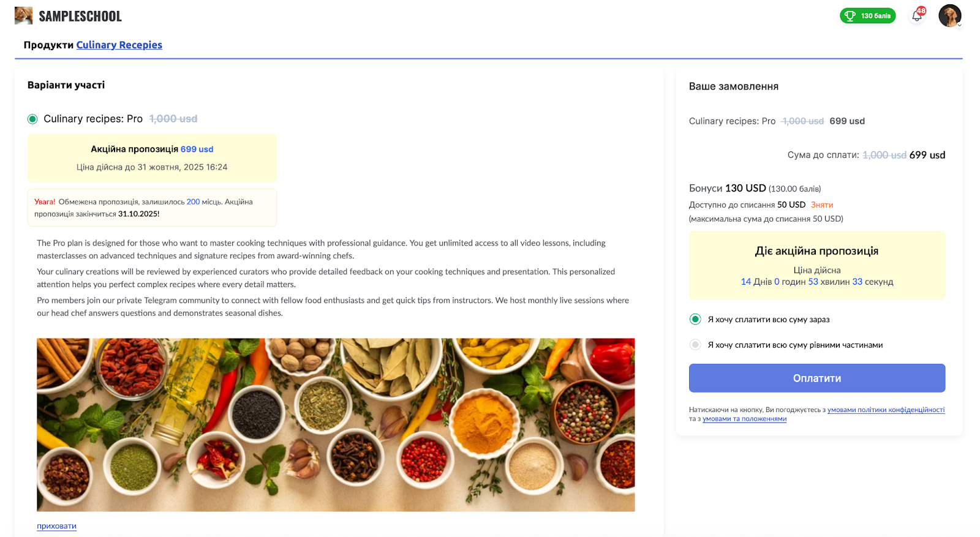The width and height of the screenshot is (980, 537).
Task: Click the trophy points badge
Action: (x=867, y=16)
